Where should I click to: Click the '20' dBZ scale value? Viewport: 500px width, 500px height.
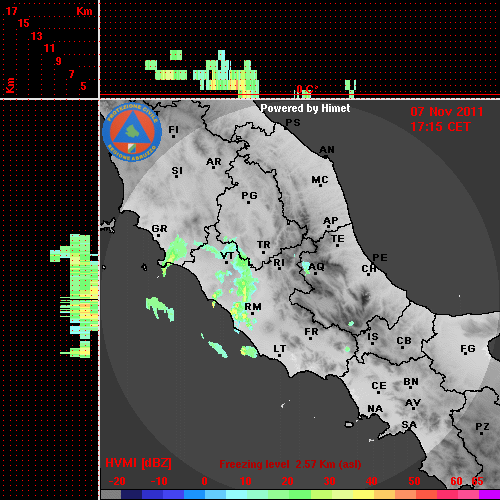click(287, 481)
